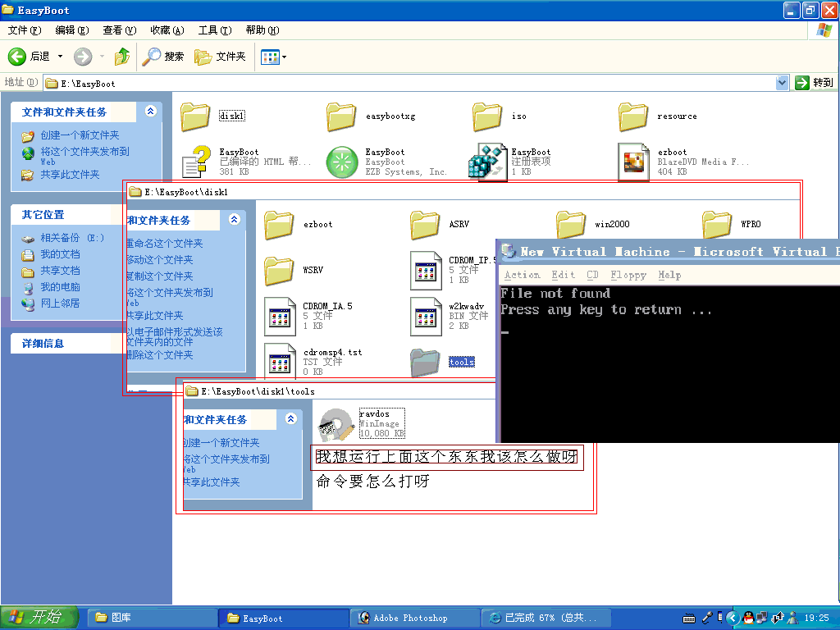840x630 pixels.
Task: Toggle the 详细信息 section header
Action: (69, 344)
